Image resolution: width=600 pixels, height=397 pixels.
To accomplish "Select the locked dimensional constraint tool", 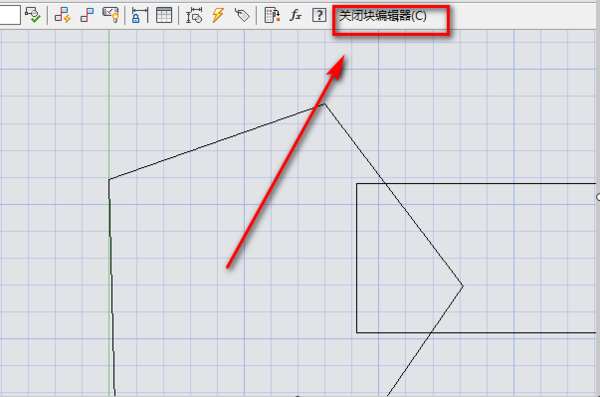I will click(x=139, y=15).
